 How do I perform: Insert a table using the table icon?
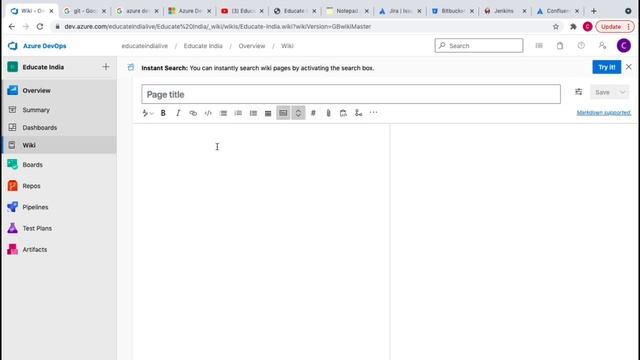pos(268,113)
